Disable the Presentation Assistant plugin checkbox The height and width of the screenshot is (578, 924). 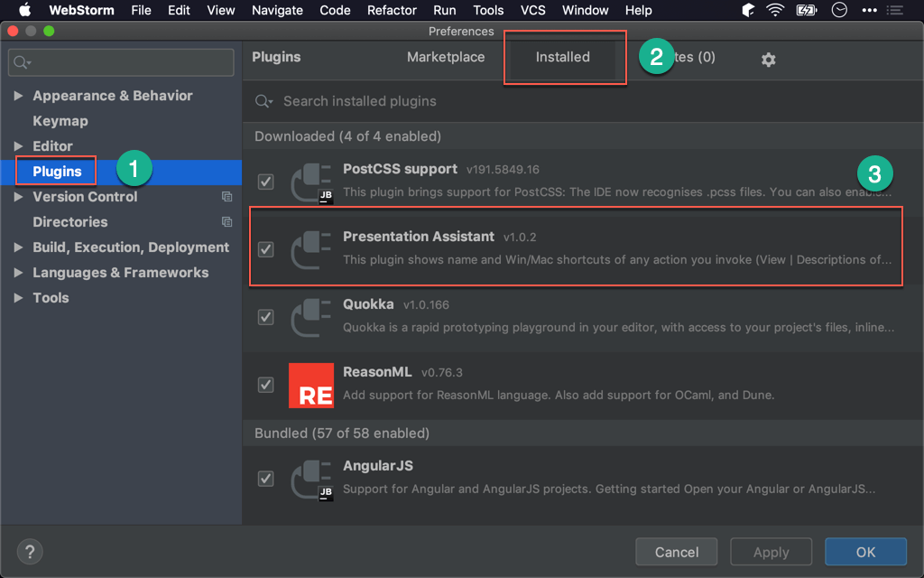click(x=266, y=249)
